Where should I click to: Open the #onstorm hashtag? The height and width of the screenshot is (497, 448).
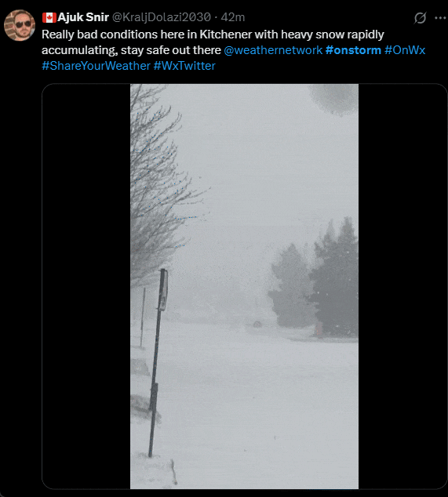(x=353, y=50)
